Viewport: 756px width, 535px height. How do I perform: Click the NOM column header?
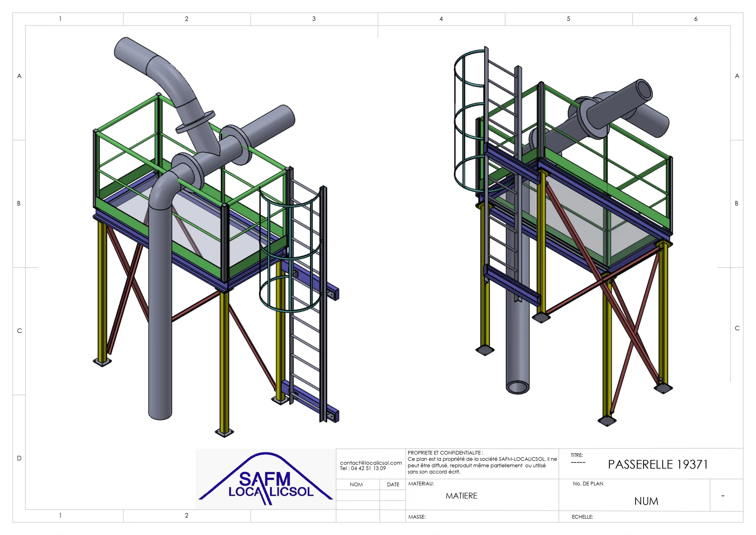tap(356, 484)
